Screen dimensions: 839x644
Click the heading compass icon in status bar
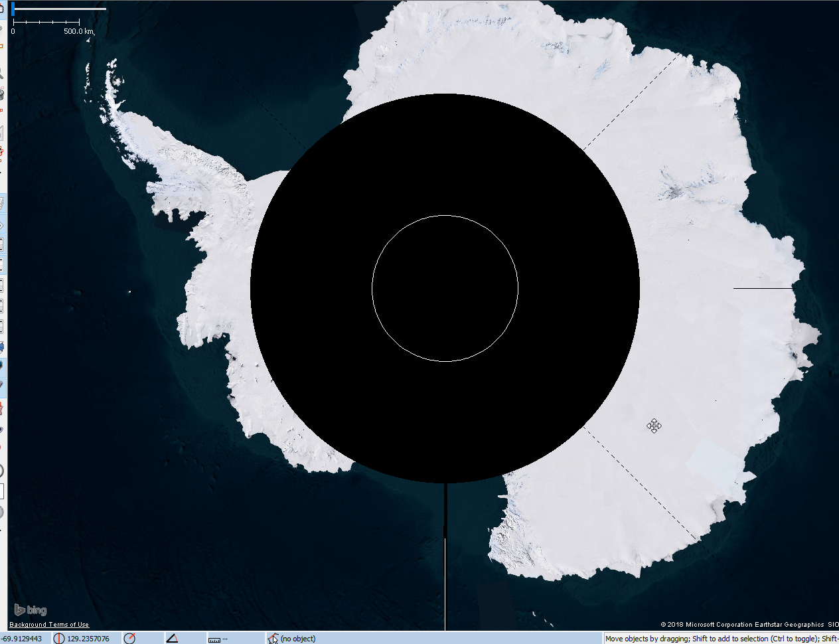click(x=129, y=639)
